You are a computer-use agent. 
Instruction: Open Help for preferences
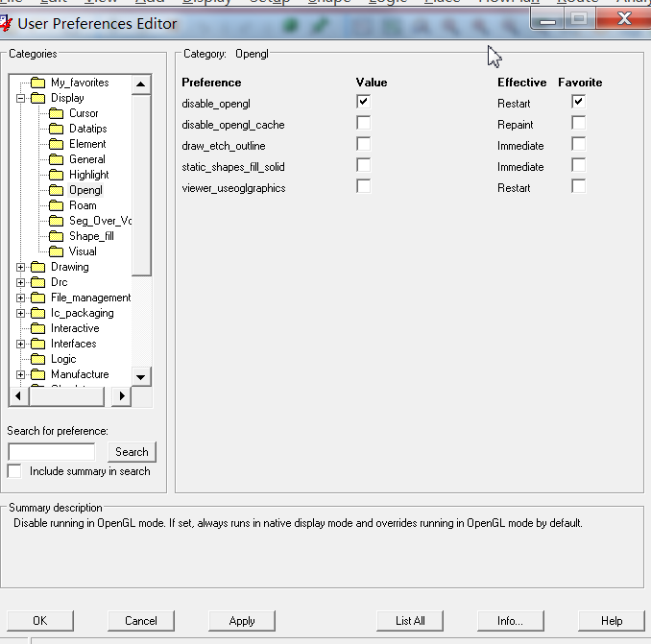click(x=612, y=621)
